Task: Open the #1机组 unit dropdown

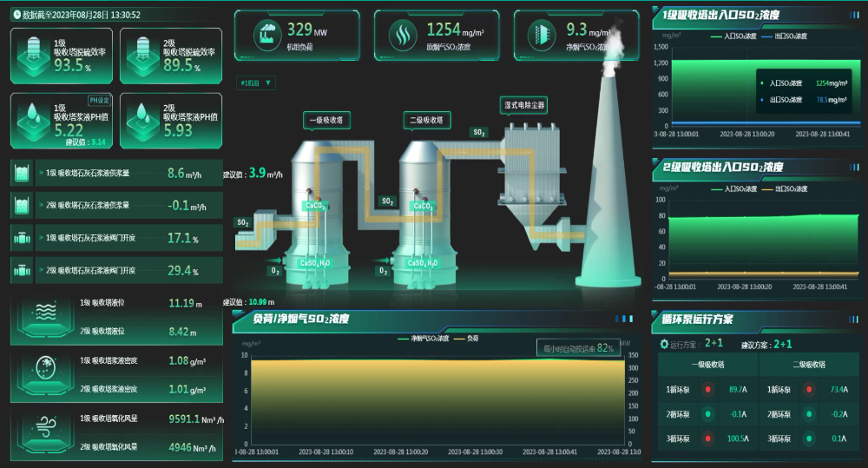Action: 256,83
